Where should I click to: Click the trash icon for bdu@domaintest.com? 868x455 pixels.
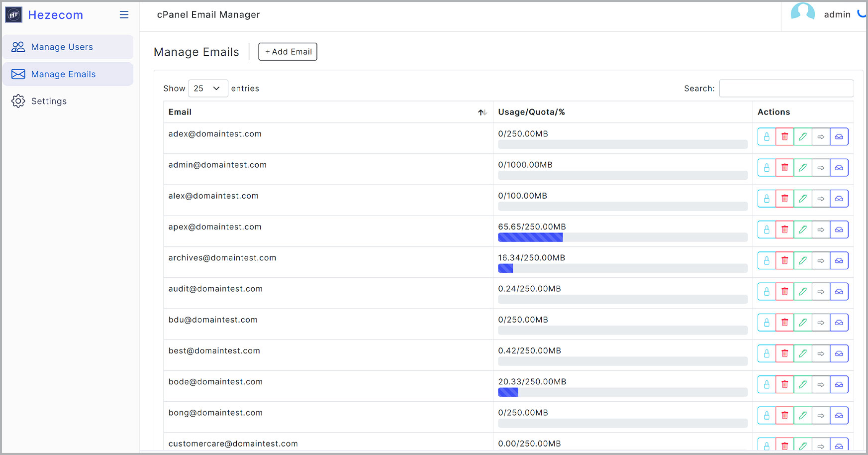click(784, 323)
